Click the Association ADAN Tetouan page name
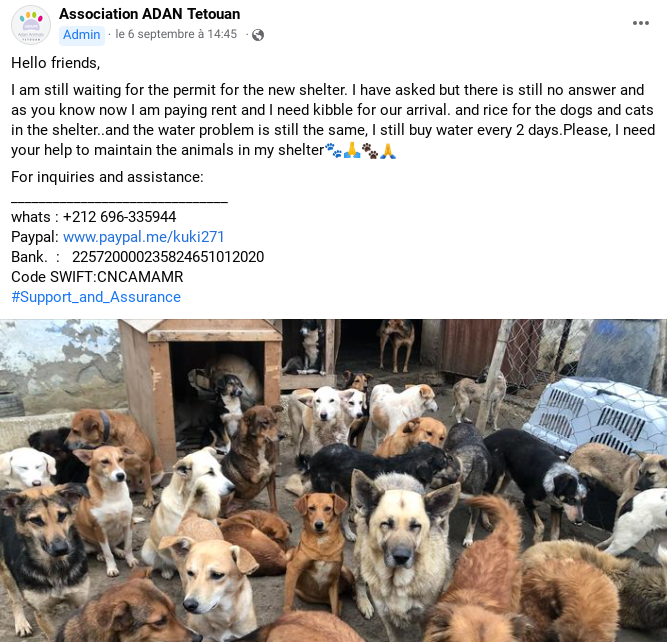 [x=149, y=14]
